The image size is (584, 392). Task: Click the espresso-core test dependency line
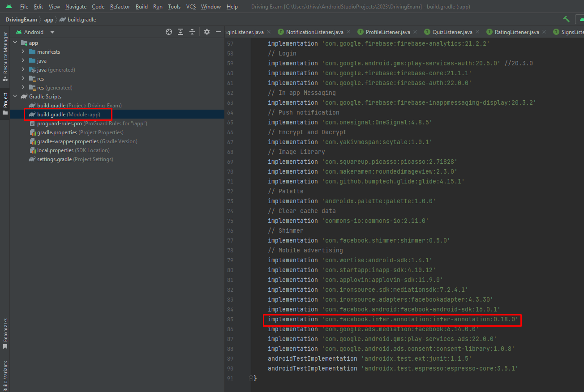pos(393,369)
